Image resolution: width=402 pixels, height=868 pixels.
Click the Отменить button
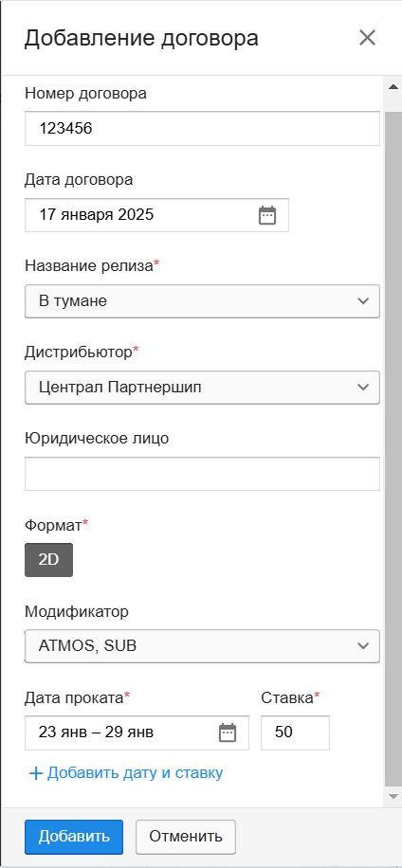[x=186, y=837]
